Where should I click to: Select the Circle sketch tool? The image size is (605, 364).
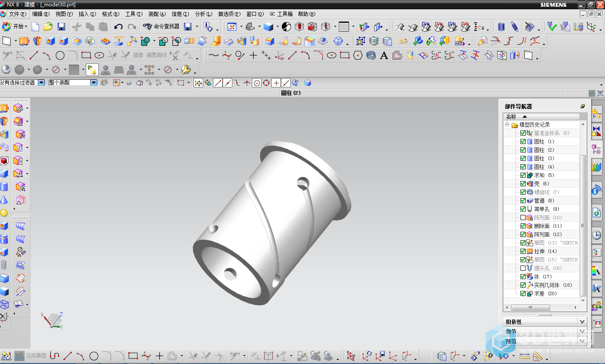click(x=60, y=55)
